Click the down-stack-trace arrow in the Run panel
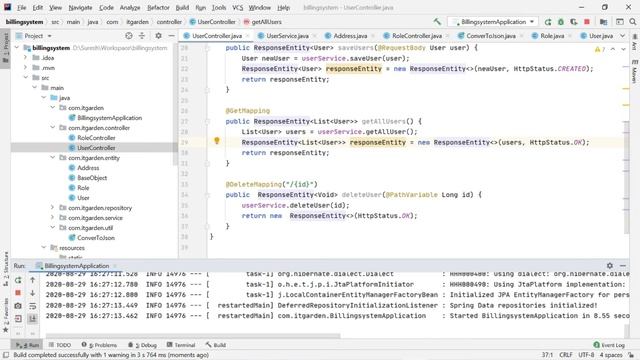640x360 pixels. (x=33, y=293)
